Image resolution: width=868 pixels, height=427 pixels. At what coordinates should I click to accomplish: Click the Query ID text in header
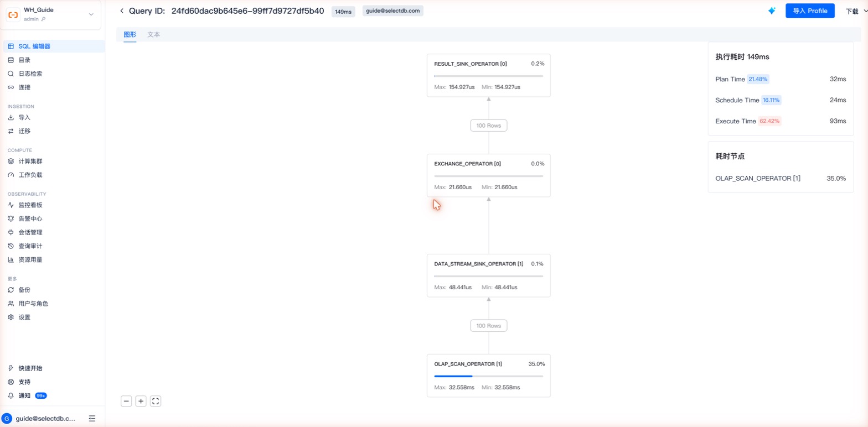[226, 11]
